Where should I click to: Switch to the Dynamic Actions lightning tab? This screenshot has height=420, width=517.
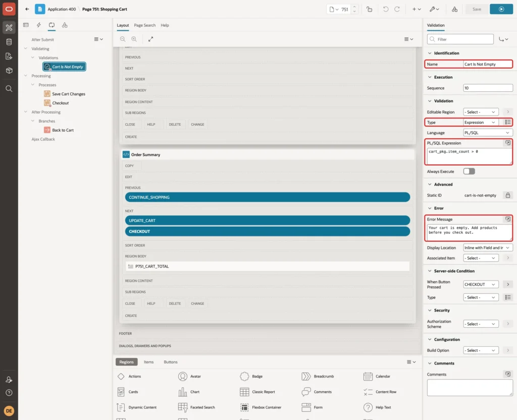click(38, 25)
